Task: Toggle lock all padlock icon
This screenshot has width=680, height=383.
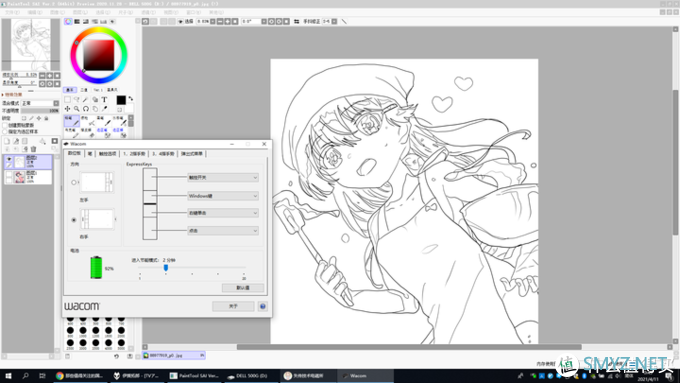Action: tap(46, 118)
